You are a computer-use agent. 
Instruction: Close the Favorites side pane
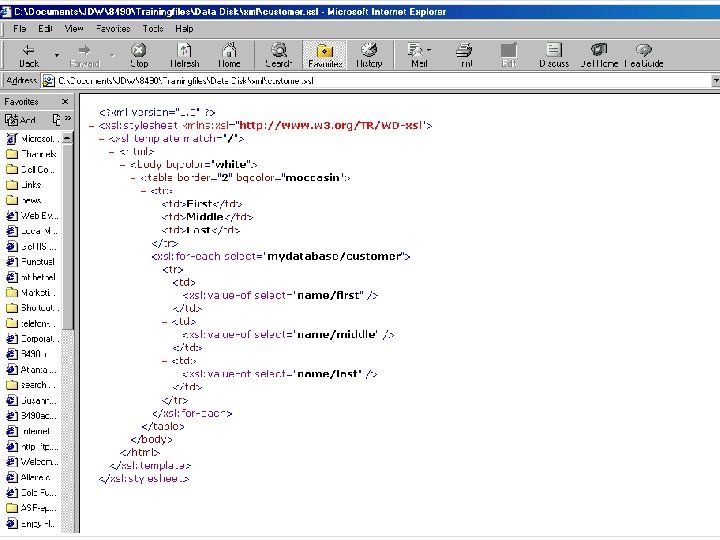tap(65, 101)
